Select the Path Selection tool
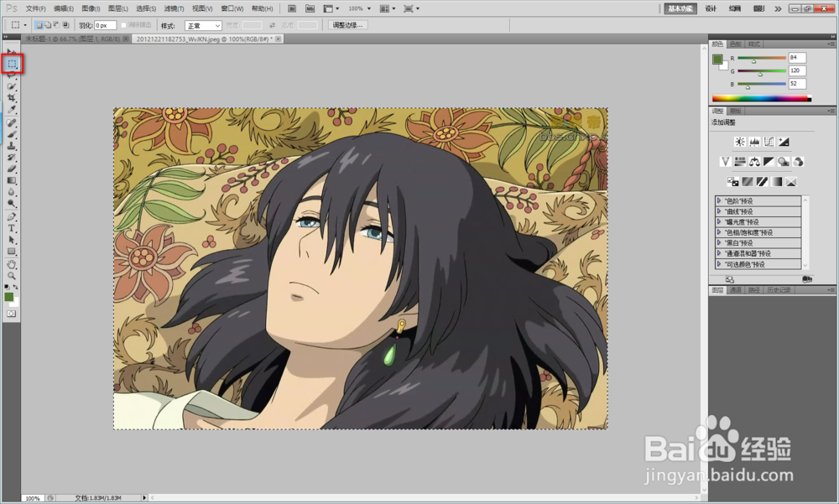 (x=11, y=240)
